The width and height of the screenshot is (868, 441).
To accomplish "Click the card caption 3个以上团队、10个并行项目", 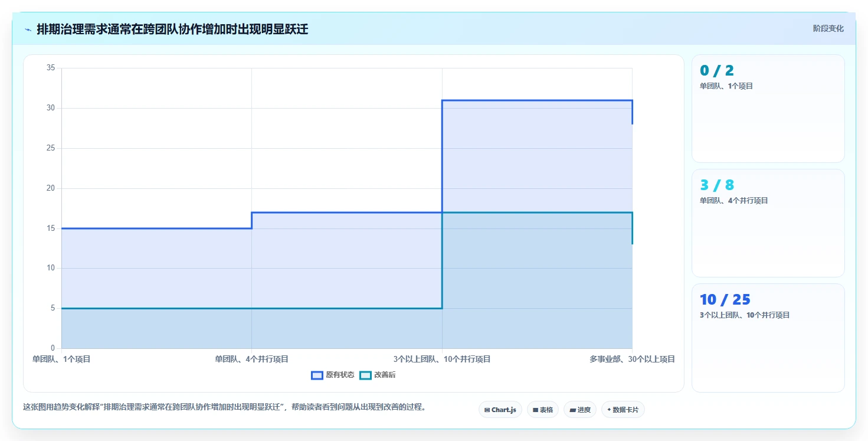I will tap(745, 315).
